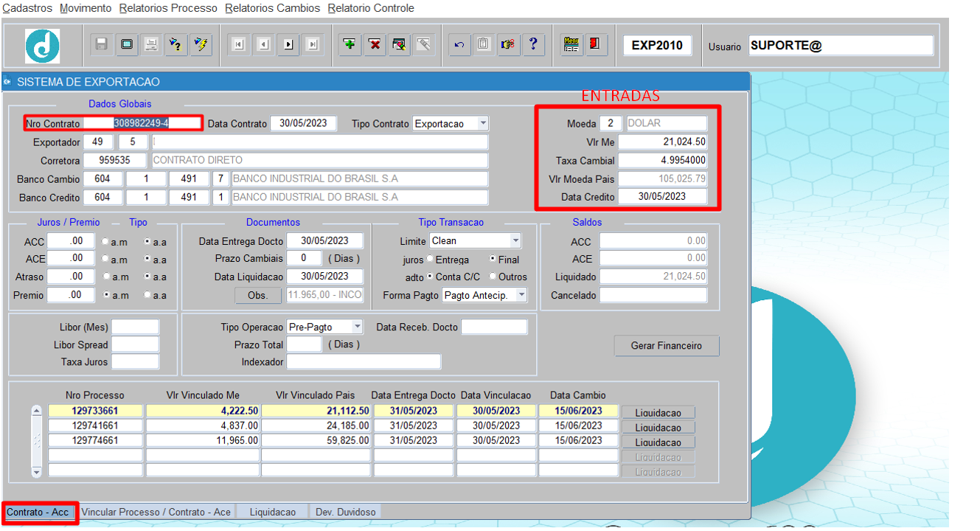Screen dimensions: 980x531
Task: Click the clipboard icon in toolbar
Action: point(483,44)
